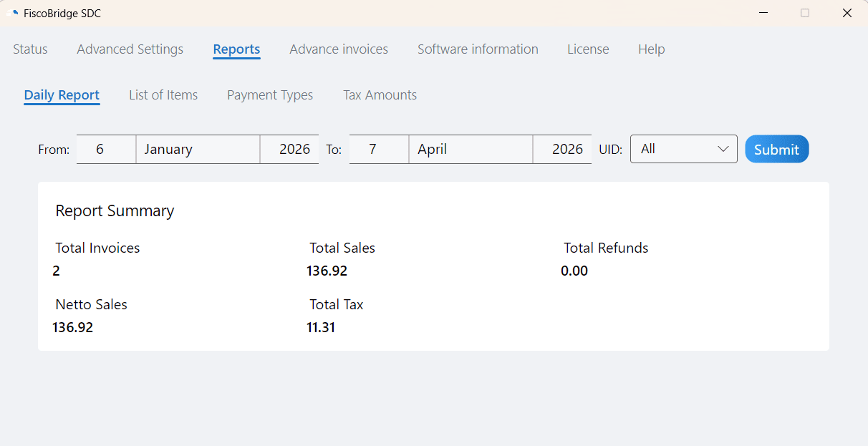This screenshot has height=446, width=868.
Task: Open the Payment Types sub-tab
Action: point(270,95)
